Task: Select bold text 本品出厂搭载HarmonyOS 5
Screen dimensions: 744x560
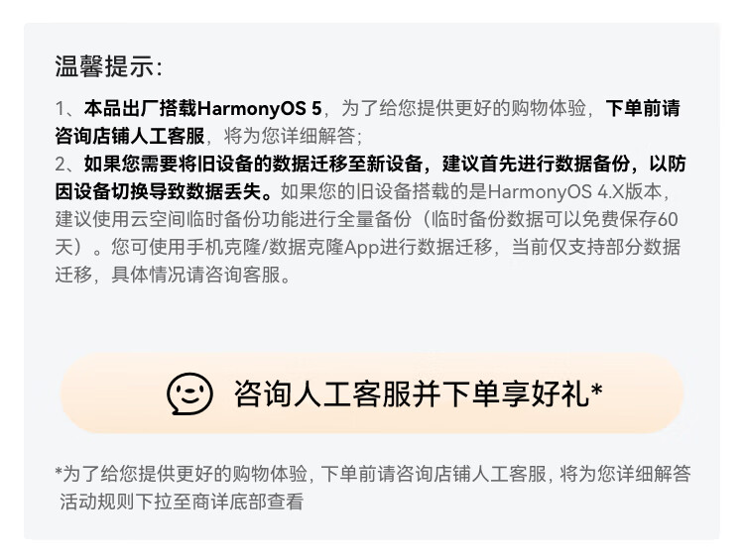Action: [203, 109]
